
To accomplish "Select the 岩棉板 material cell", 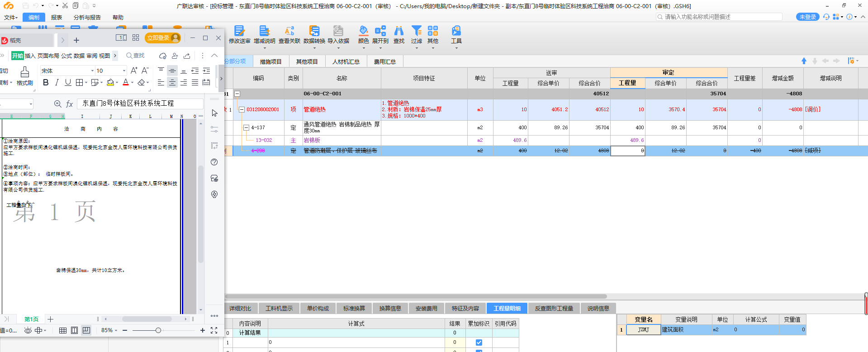I will [x=342, y=141].
